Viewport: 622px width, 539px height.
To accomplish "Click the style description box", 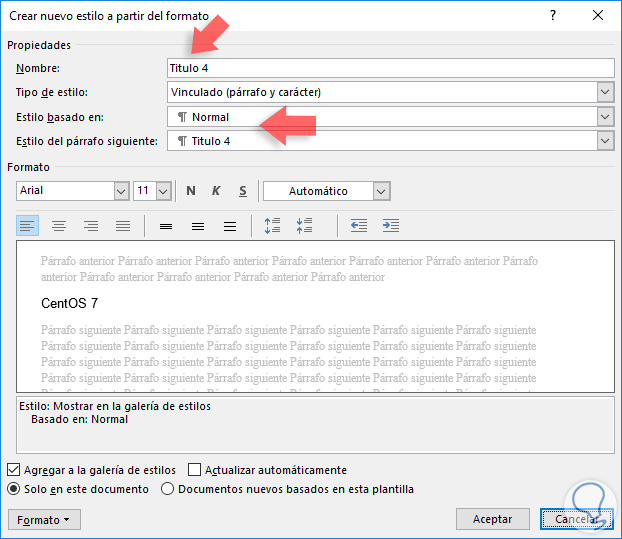I will pyautogui.click(x=315, y=425).
